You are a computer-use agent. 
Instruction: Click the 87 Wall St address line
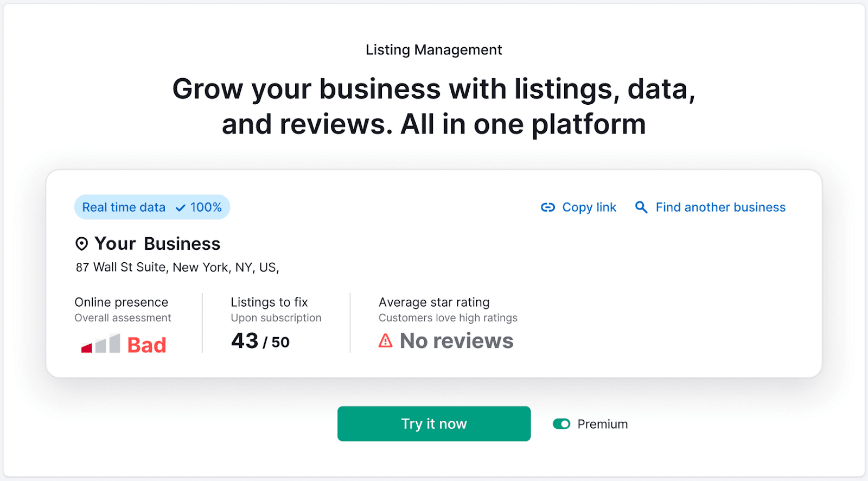coord(177,267)
